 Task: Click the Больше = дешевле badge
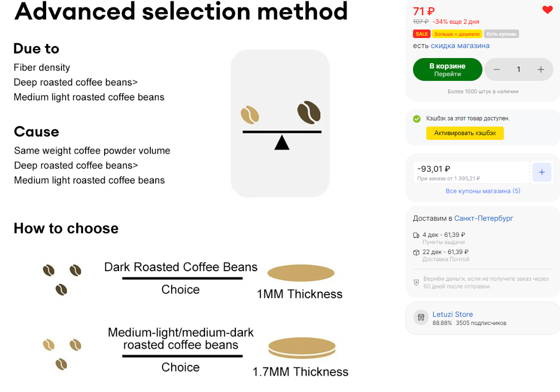coord(457,34)
